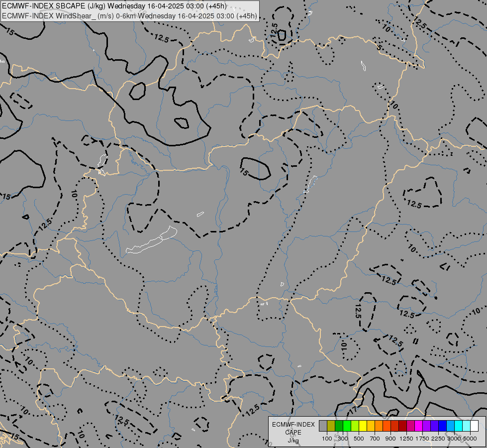487x448 pixels.
Task: Click the legend value 5000
Action: (470, 439)
